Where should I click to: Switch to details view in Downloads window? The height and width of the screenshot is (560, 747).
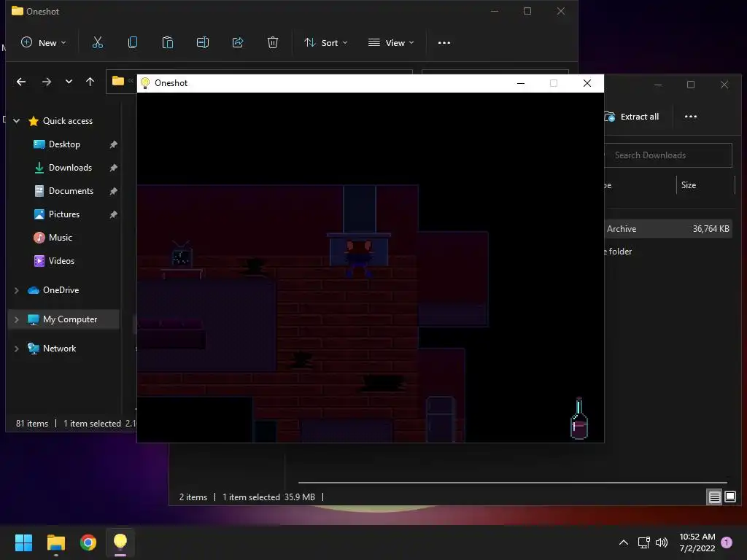(x=715, y=497)
